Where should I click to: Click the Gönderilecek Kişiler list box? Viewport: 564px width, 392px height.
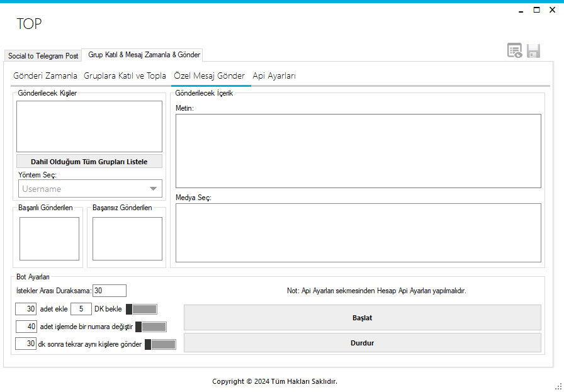tap(89, 126)
